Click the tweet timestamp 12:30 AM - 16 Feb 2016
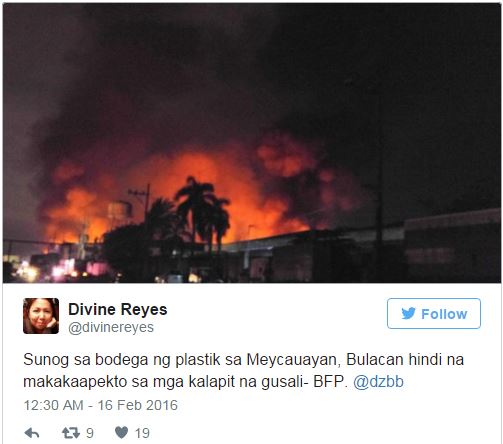This screenshot has height=444, width=503. (x=101, y=405)
